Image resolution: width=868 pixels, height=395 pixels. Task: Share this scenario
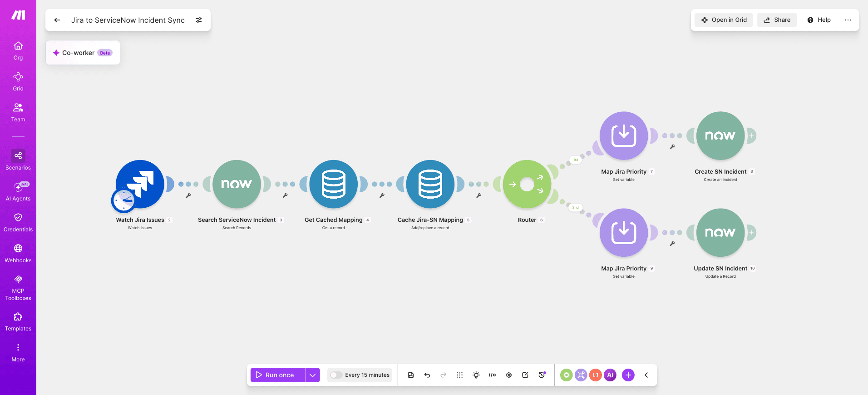pyautogui.click(x=777, y=20)
